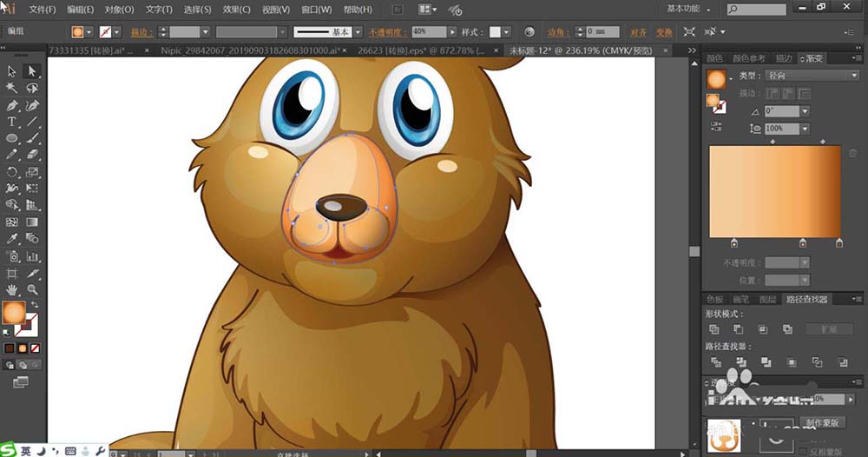Click the 不透明度 link in control bar
The width and height of the screenshot is (868, 457).
(x=388, y=32)
